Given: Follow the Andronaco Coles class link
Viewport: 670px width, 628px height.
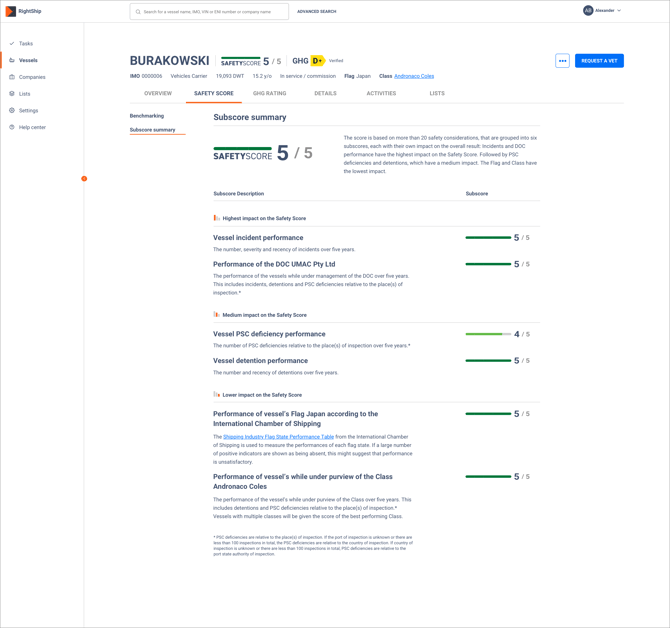Looking at the screenshot, I should coord(414,76).
